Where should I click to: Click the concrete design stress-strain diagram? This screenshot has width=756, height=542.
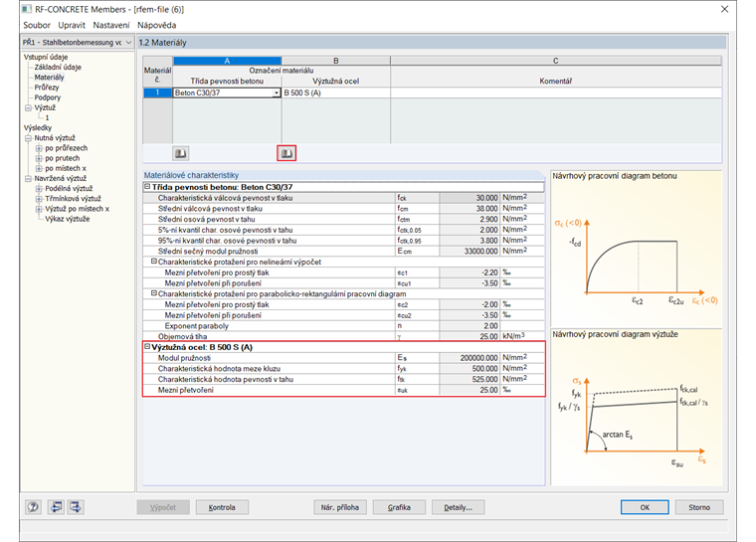point(637,249)
